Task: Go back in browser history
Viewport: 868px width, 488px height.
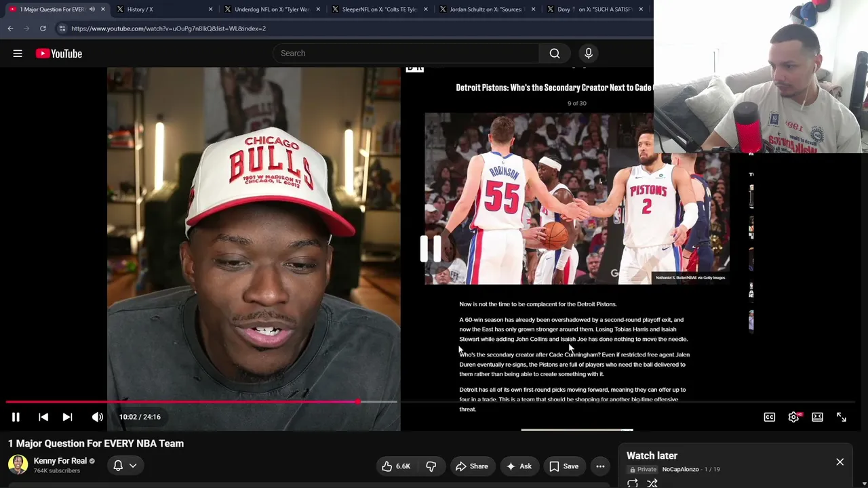Action: tap(10, 28)
